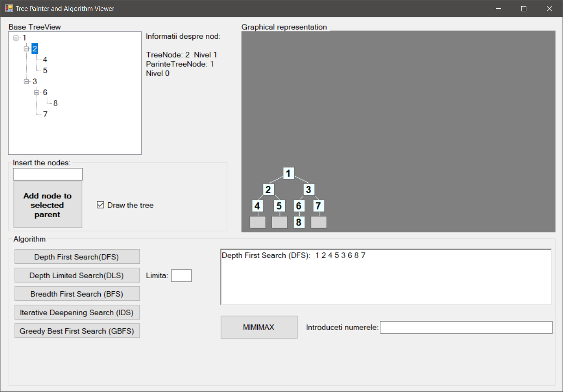
Task: Minimize the Tree Painter window
Action: click(x=499, y=9)
